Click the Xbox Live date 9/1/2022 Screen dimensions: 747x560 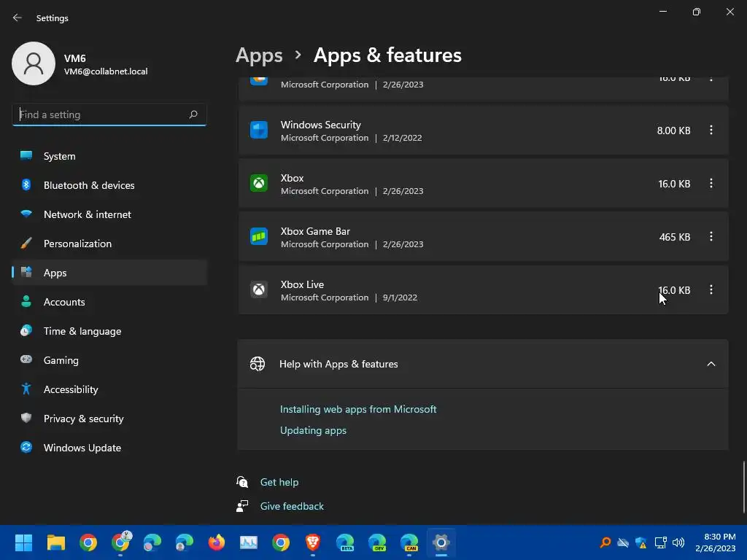click(x=400, y=297)
